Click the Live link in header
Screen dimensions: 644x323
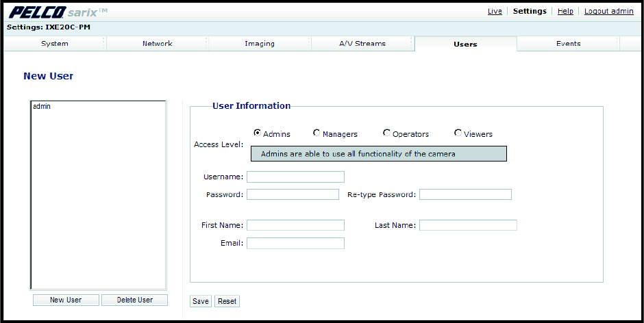[x=495, y=12]
